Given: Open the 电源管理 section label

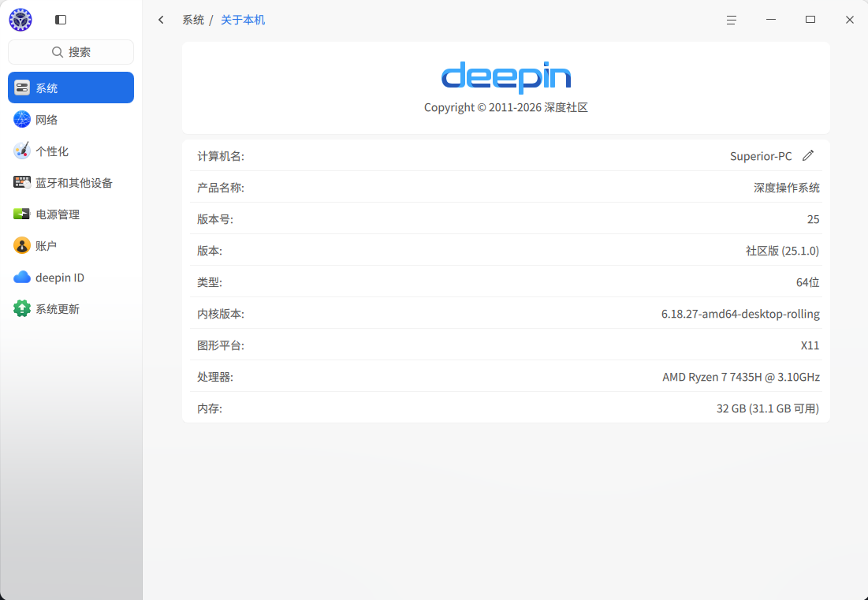Looking at the screenshot, I should [x=58, y=214].
